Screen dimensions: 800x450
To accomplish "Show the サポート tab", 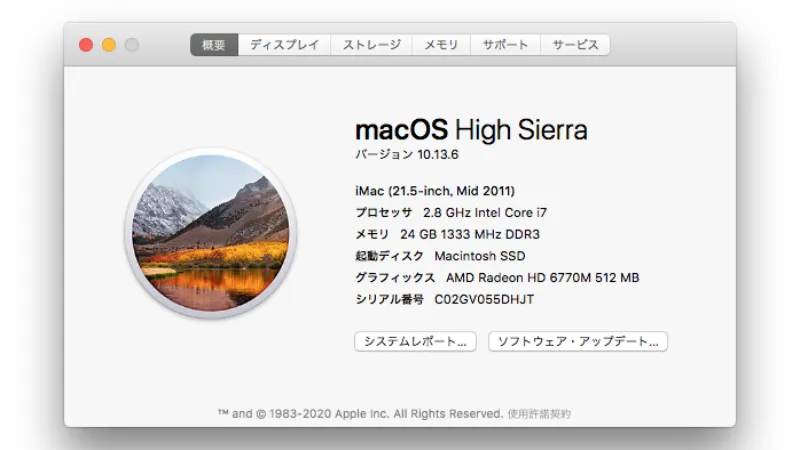I will pos(506,45).
